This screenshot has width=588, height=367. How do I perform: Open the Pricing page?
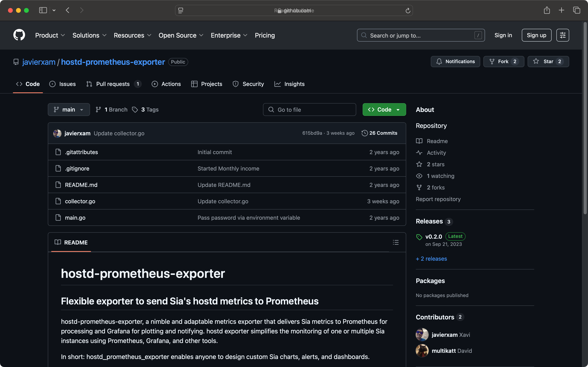[x=265, y=35]
